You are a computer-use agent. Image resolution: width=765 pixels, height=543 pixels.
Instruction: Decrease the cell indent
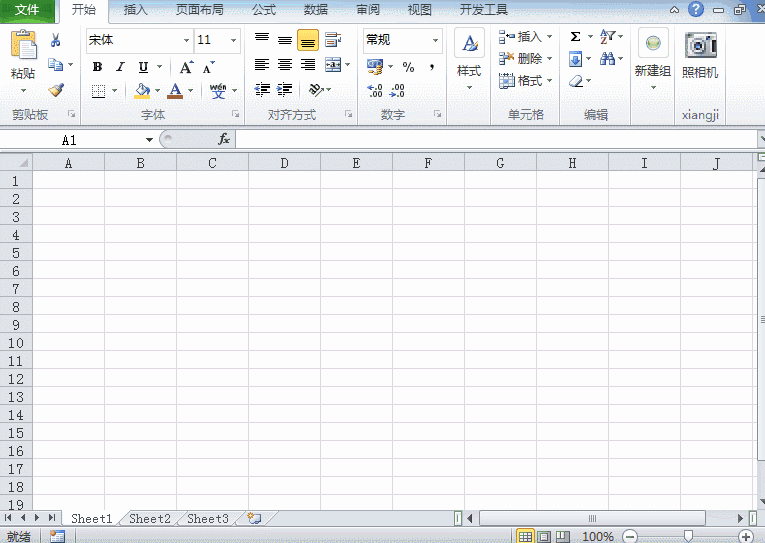click(x=262, y=89)
